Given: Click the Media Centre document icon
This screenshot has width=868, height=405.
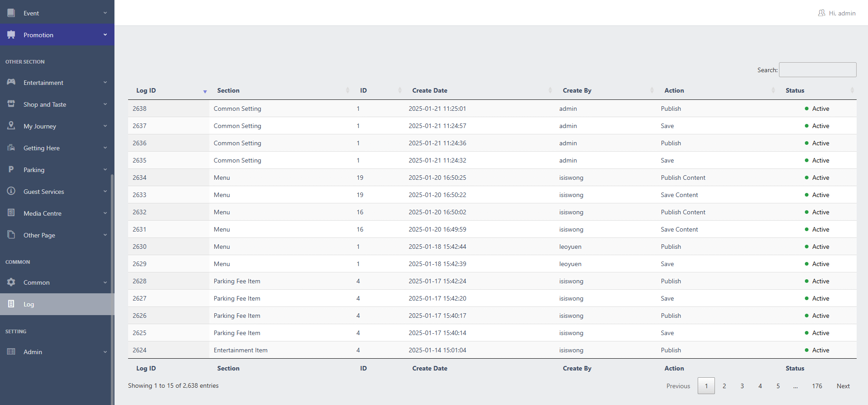Looking at the screenshot, I should pyautogui.click(x=11, y=213).
